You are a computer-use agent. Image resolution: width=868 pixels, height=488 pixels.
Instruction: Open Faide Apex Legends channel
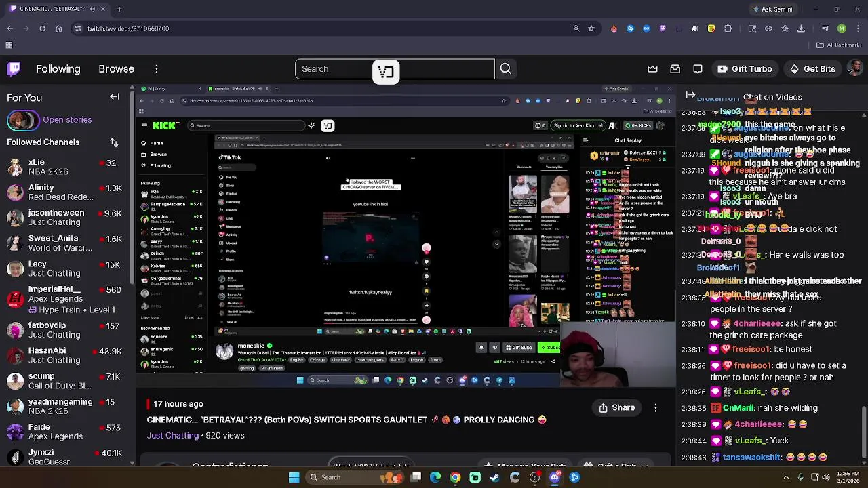tap(66, 432)
